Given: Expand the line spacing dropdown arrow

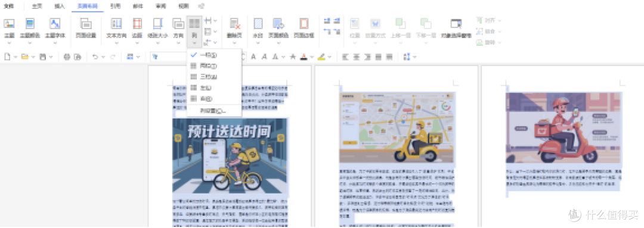Looking at the screenshot, I should click(x=415, y=57).
